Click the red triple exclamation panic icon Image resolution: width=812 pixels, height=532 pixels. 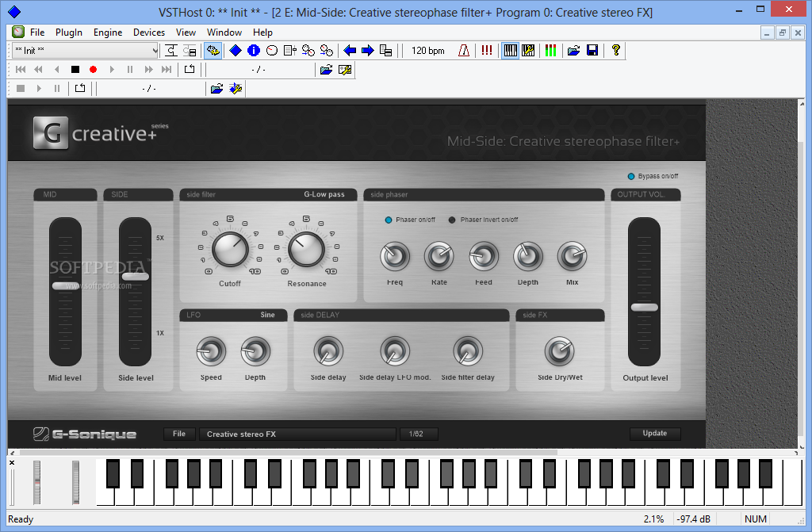point(487,50)
